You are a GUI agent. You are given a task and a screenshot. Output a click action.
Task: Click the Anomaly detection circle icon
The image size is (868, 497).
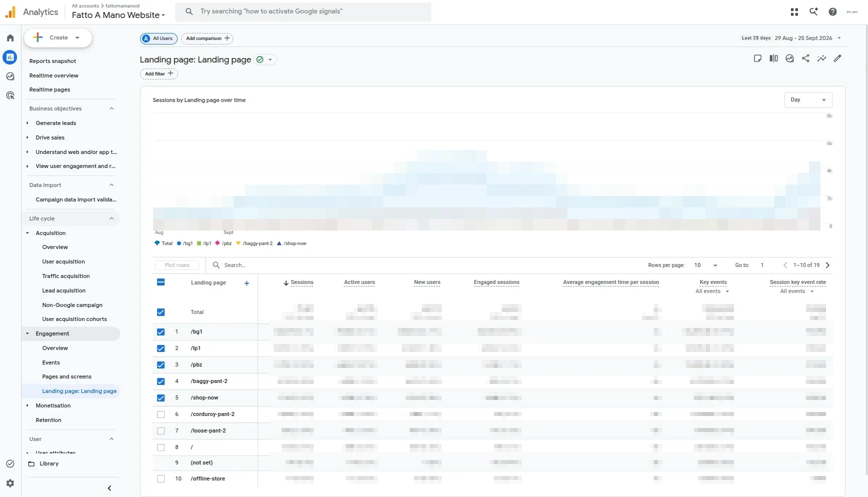coord(789,58)
